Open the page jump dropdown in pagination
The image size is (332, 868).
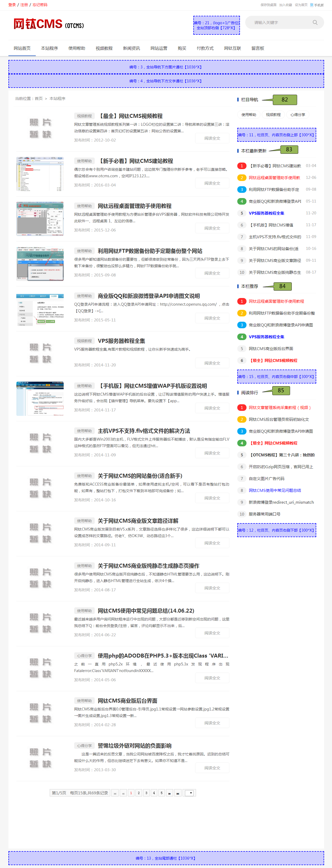pos(189,793)
